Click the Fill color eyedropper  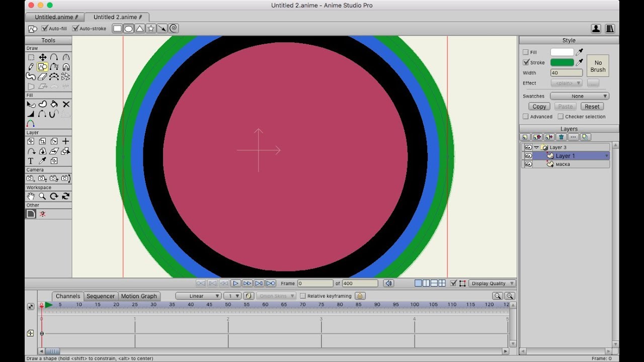(x=580, y=52)
